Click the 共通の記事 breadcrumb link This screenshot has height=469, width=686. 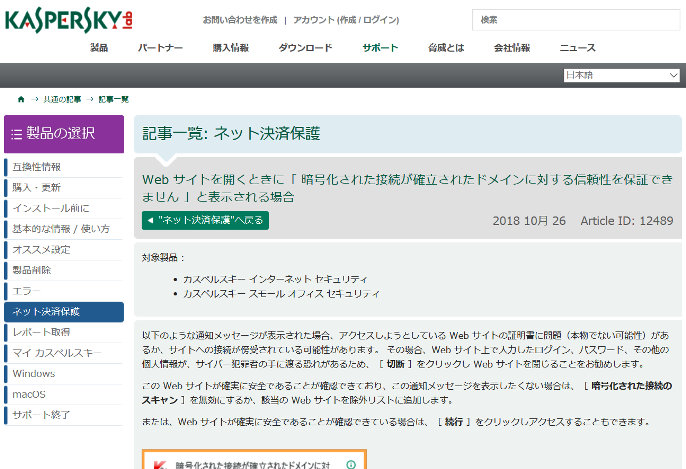(62, 99)
